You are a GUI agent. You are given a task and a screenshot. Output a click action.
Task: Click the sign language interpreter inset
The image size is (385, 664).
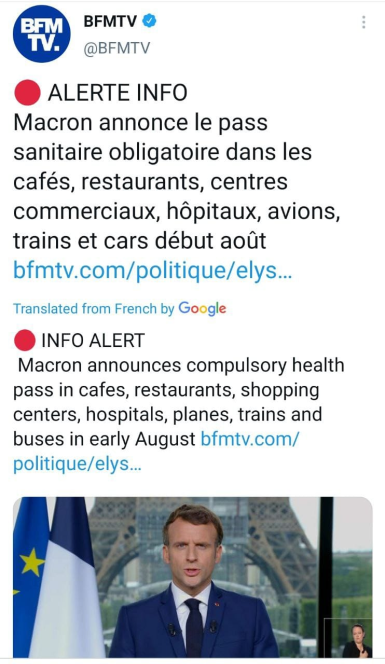(349, 638)
